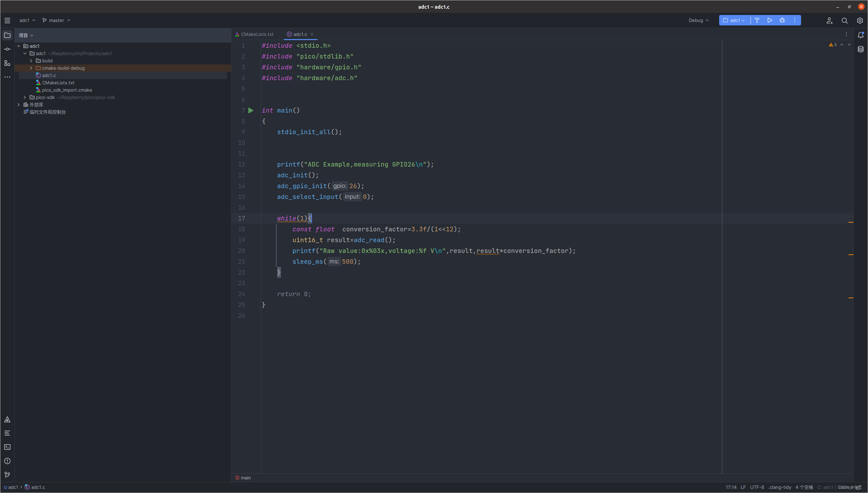Open the Commit tool window
Screen dimensions: 868x493
[x=7, y=49]
